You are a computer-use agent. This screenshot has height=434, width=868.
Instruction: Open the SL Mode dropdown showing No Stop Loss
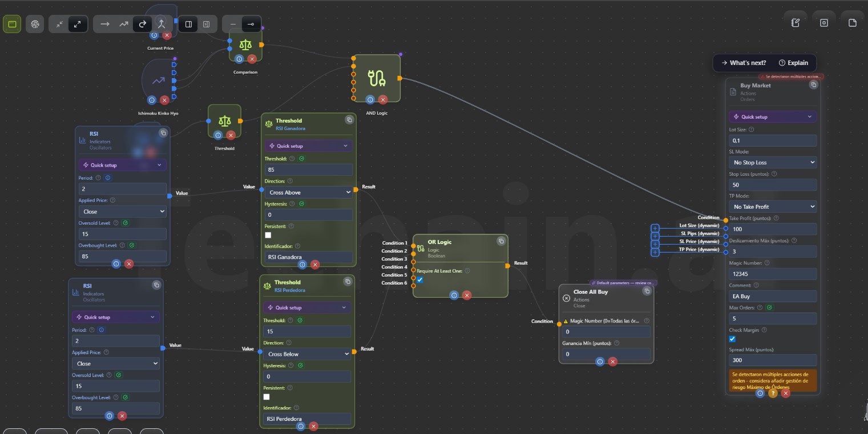(x=773, y=163)
